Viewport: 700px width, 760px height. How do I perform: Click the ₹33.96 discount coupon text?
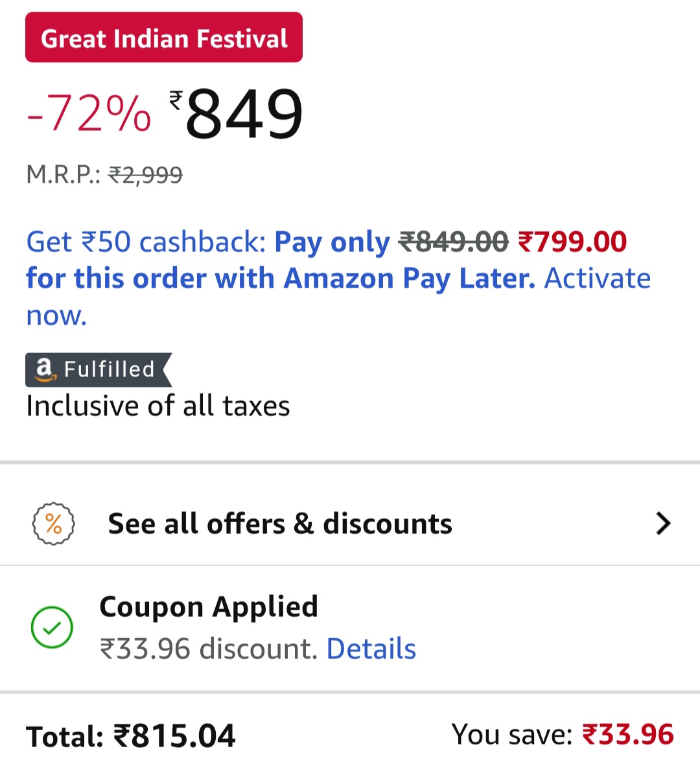coord(209,649)
